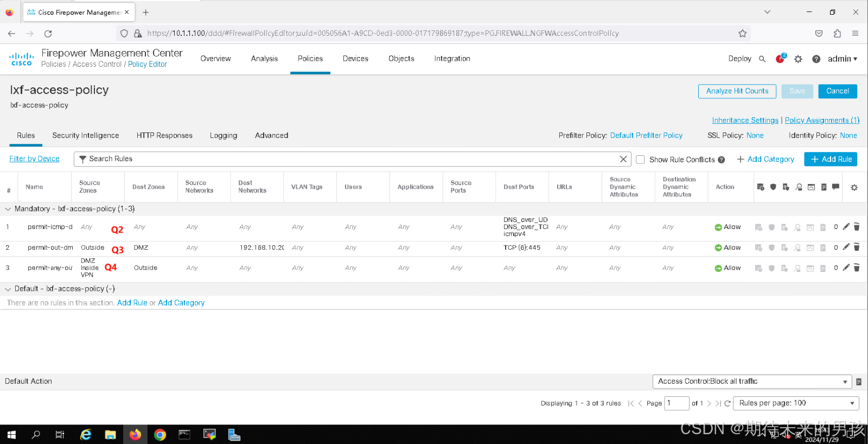
Task: Open the notifications alert icon with badge
Action: click(x=781, y=59)
